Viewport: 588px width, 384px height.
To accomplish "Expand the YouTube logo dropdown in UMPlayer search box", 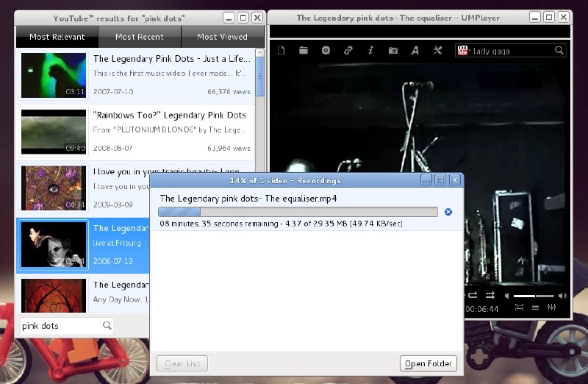I will point(464,50).
